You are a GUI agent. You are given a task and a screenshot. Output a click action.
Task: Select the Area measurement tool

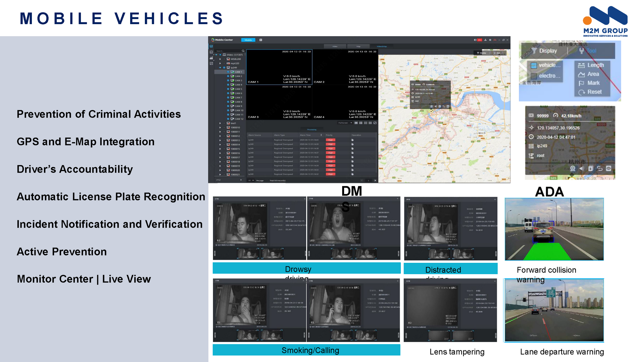point(589,74)
